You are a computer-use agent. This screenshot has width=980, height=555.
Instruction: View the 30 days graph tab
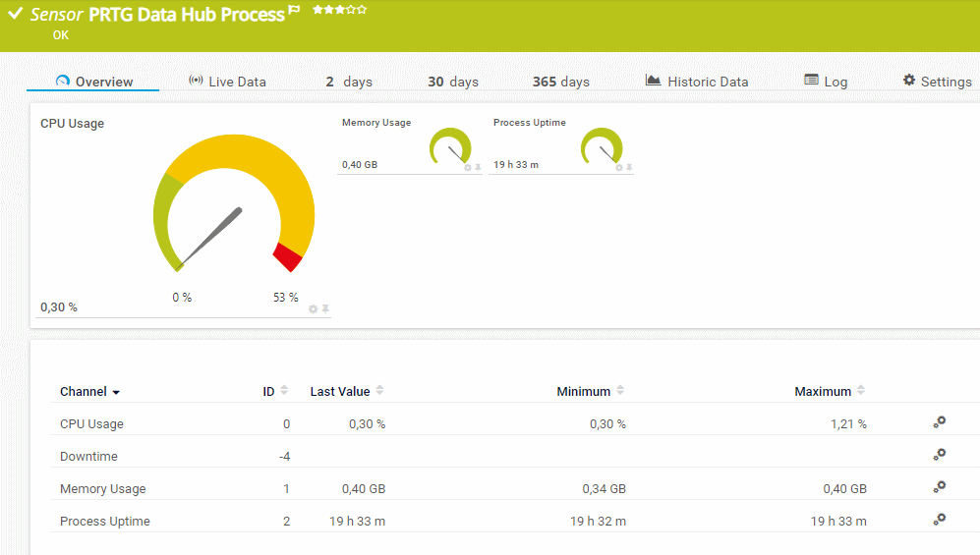(452, 82)
